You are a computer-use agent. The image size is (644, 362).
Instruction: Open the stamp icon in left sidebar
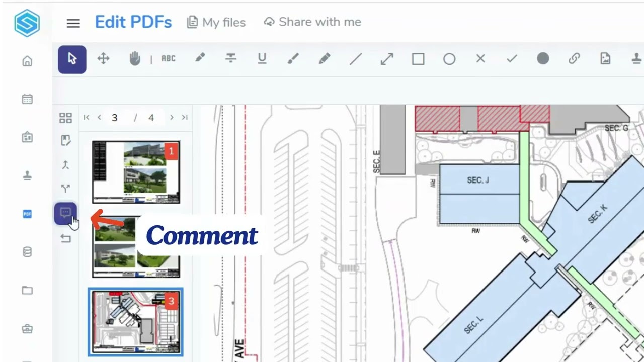point(27,175)
